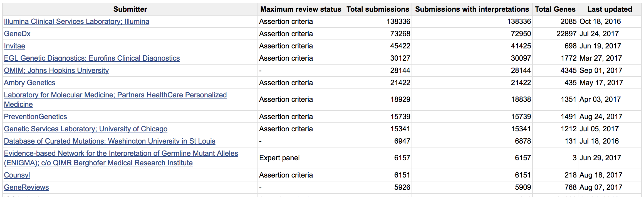Follow the Counsyl submitter link
Screen dimensions: 644x197
(x=17, y=175)
